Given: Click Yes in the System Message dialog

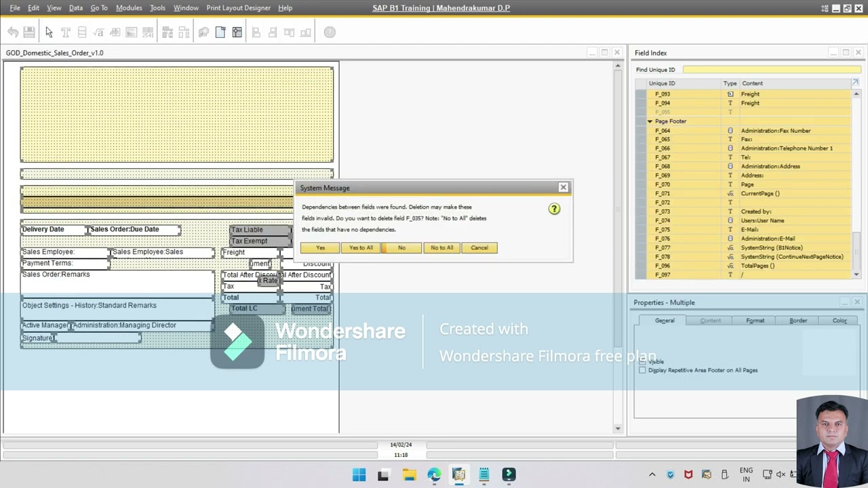Looking at the screenshot, I should [x=320, y=247].
